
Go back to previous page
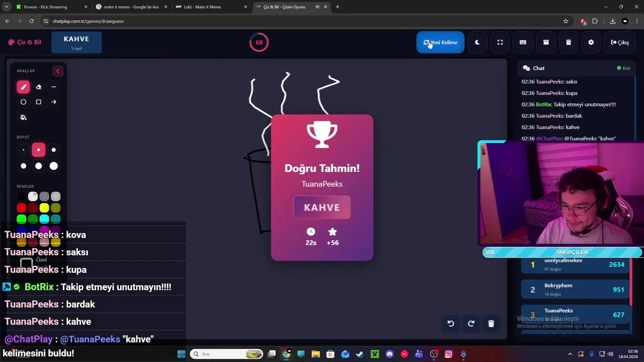point(7,21)
